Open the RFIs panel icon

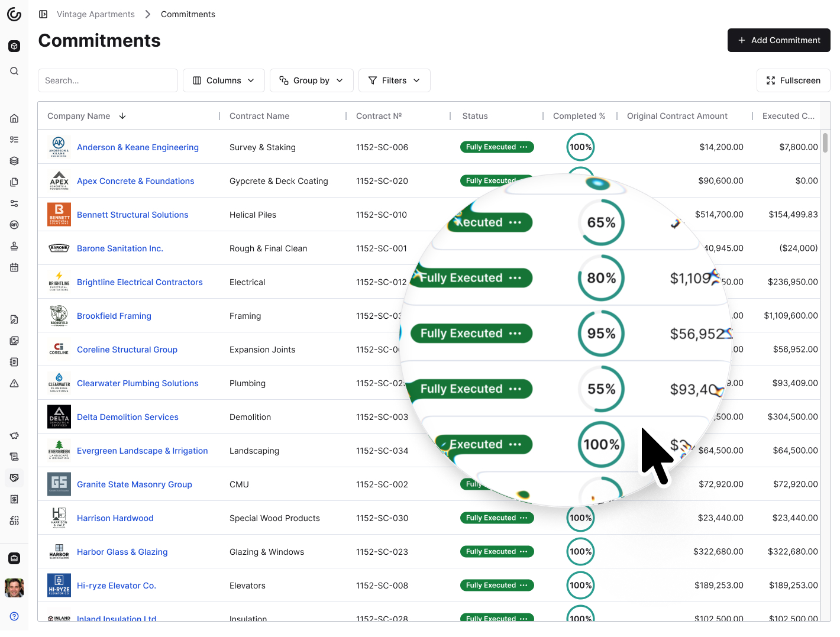[14, 224]
